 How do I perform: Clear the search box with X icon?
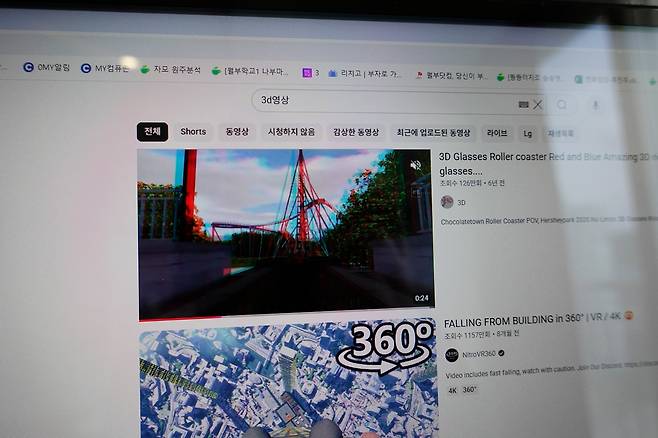[538, 104]
